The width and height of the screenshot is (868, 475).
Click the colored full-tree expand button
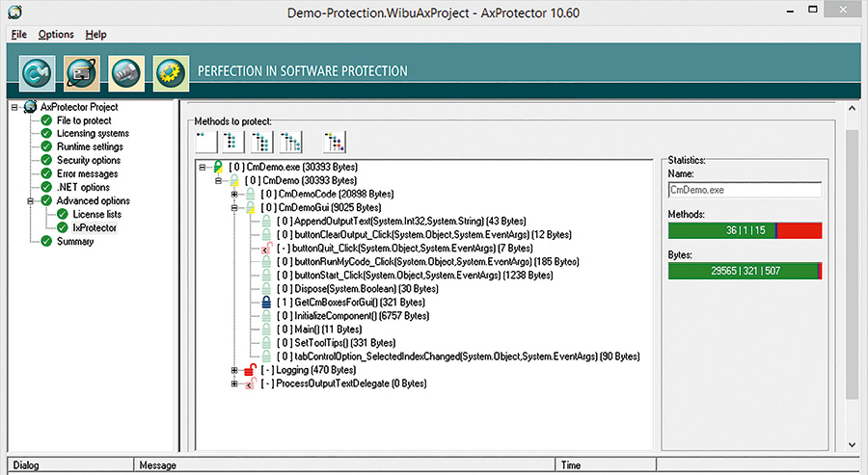[x=335, y=142]
